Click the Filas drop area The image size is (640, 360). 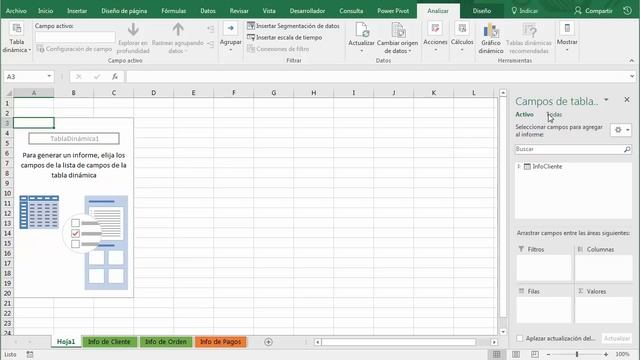tap(544, 310)
